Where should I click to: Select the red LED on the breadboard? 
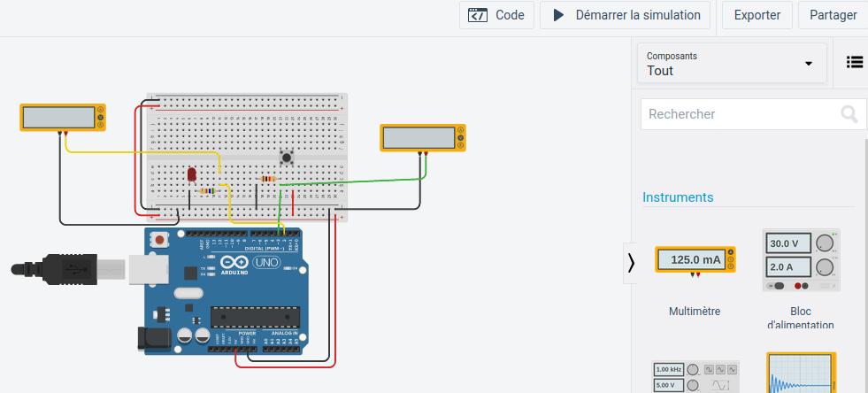point(192,174)
